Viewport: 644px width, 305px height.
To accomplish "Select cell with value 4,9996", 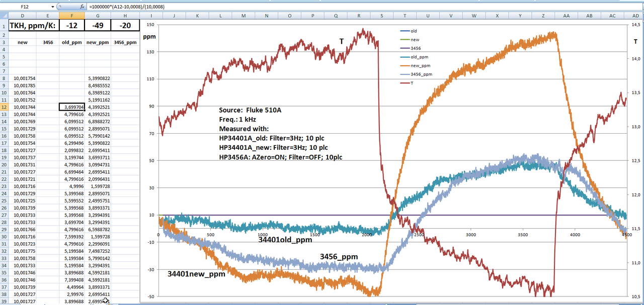I will [72, 186].
